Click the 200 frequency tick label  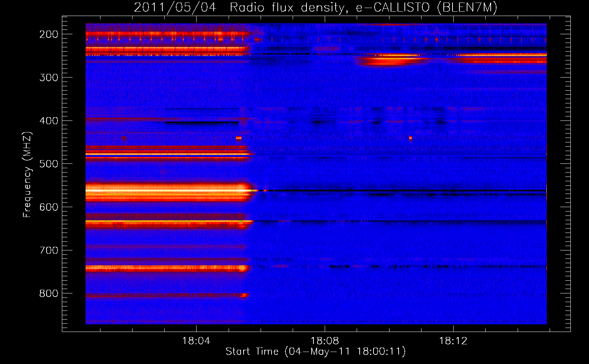point(49,34)
